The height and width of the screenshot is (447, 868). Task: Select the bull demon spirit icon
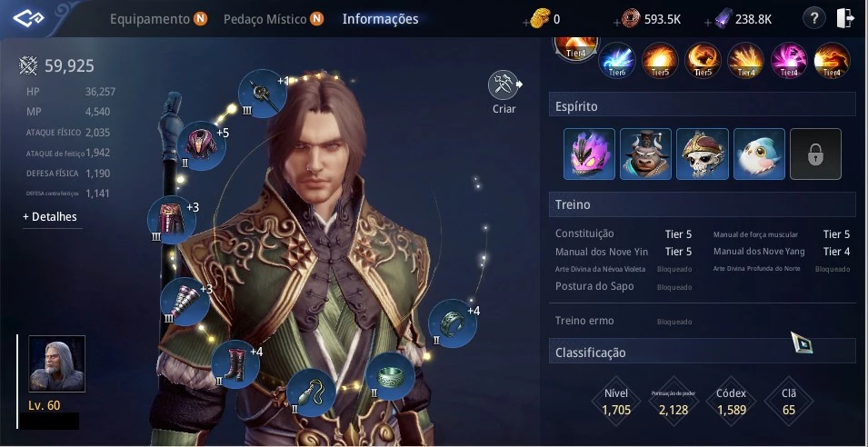[645, 154]
